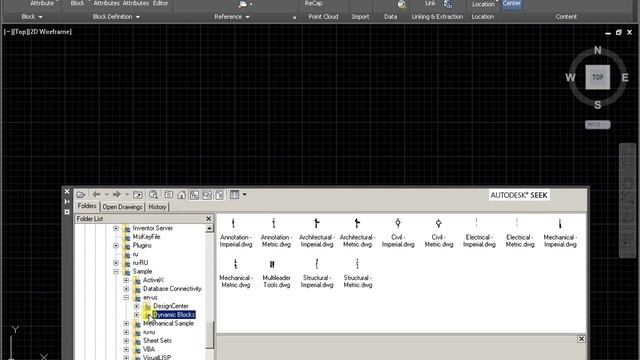Click the WCS button under the ViewCube
The width and height of the screenshot is (640, 360).
coord(598,124)
